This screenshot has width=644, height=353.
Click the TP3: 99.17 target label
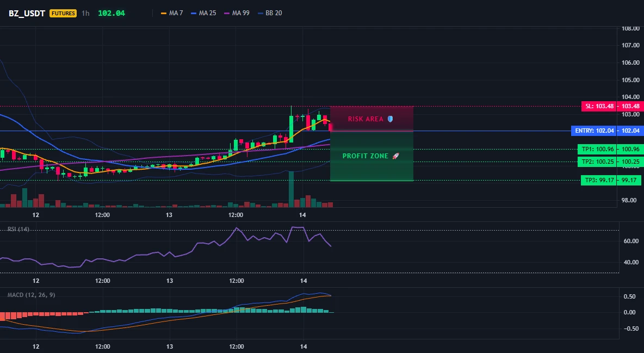pyautogui.click(x=599, y=180)
